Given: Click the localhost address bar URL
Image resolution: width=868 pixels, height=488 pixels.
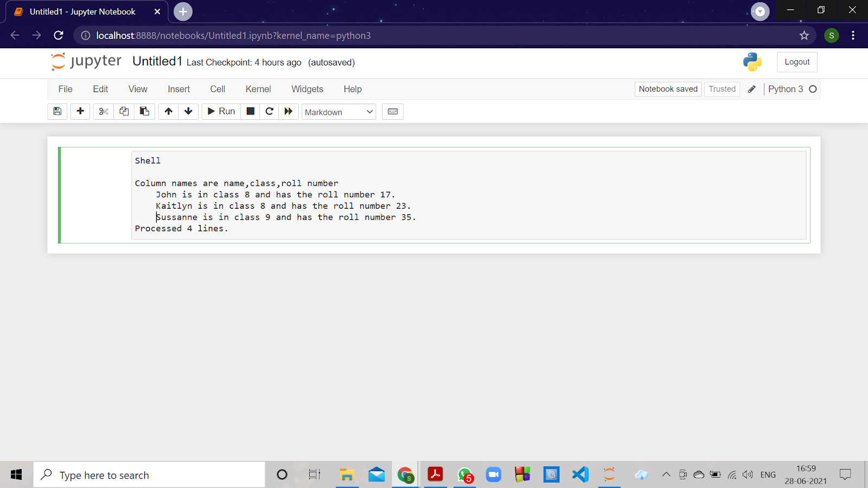Looking at the screenshot, I should click(233, 35).
